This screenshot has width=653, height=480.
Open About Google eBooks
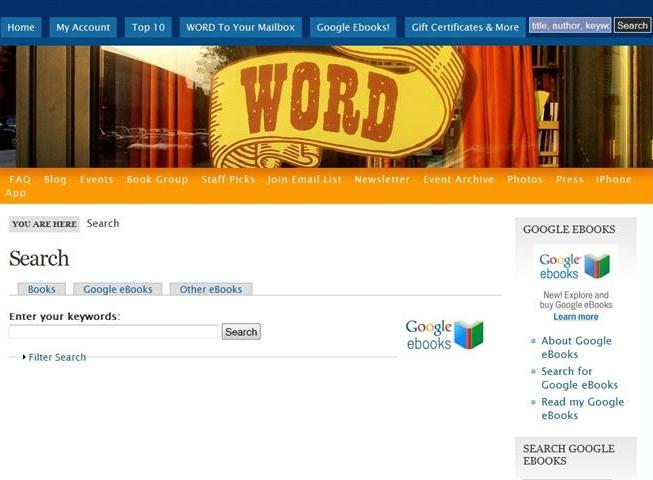pyautogui.click(x=576, y=347)
